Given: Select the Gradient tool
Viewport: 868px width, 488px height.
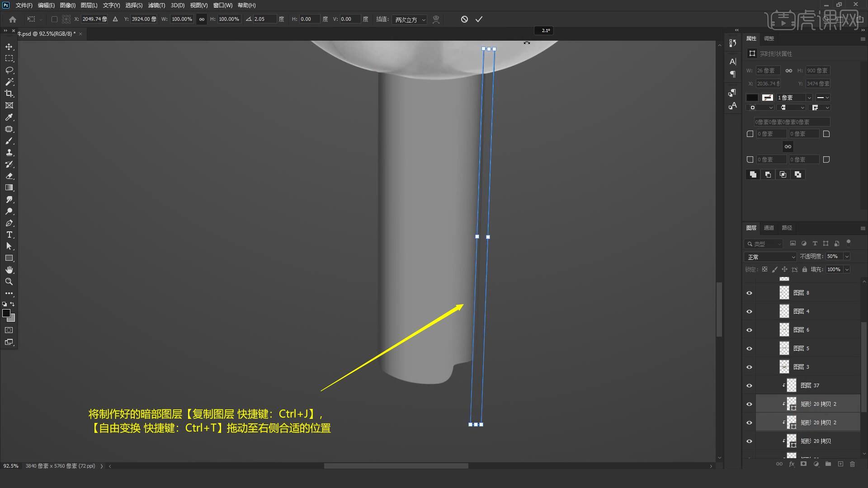Looking at the screenshot, I should click(9, 188).
